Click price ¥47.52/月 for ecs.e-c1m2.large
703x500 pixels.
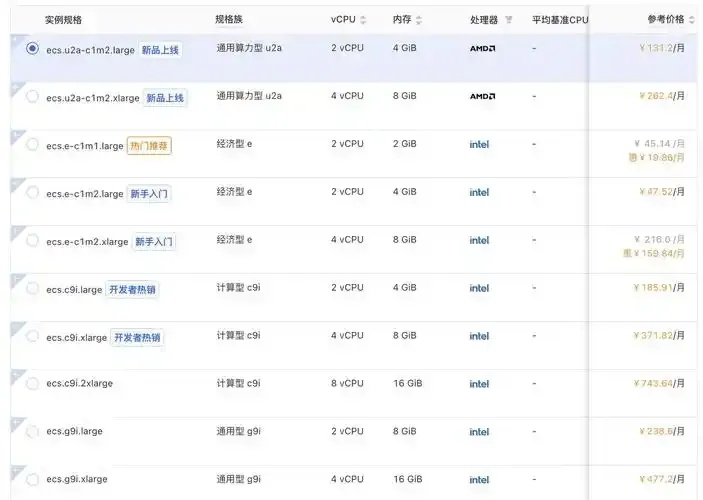pos(662,192)
